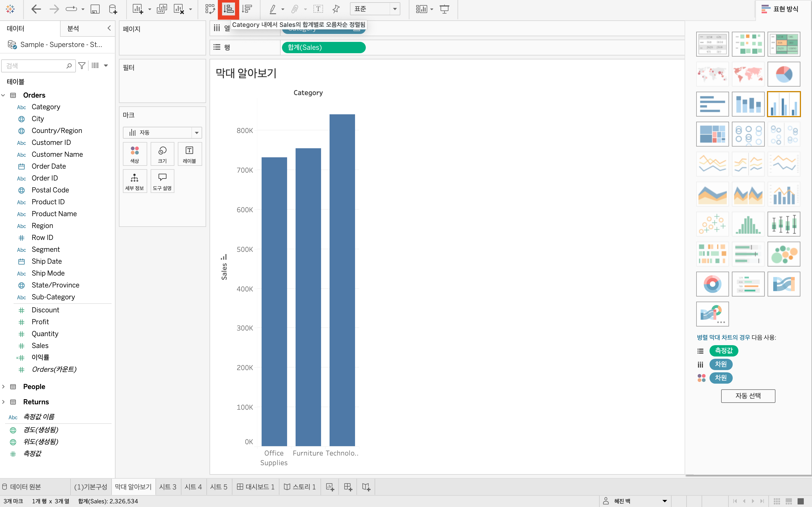Select the 합계(Sales) pill on rows shelf
The width and height of the screenshot is (812, 507).
click(x=323, y=47)
